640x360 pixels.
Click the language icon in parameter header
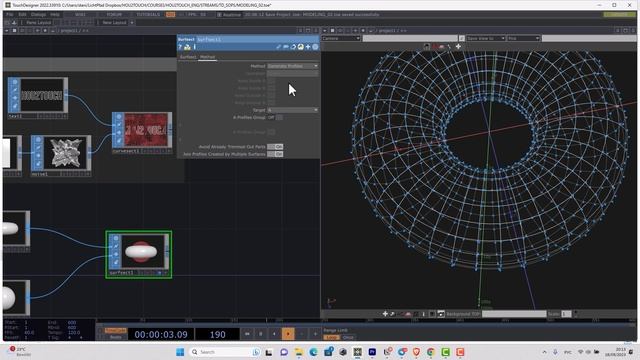pos(300,47)
